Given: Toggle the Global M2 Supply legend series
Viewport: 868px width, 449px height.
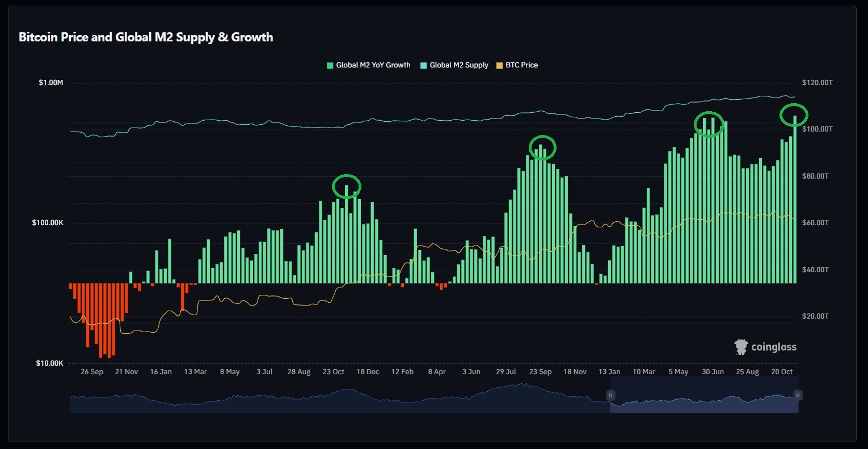Looking at the screenshot, I should click(x=458, y=65).
